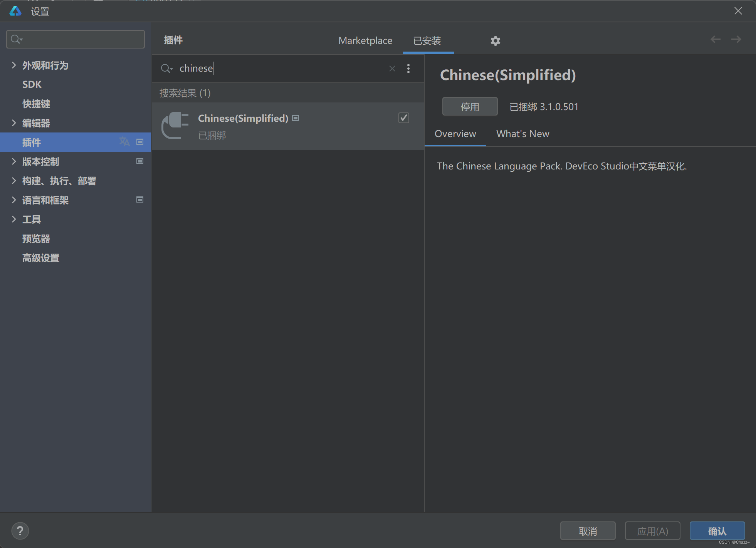The width and height of the screenshot is (756, 548).
Task: Click the settings sidebar search field
Action: click(75, 39)
